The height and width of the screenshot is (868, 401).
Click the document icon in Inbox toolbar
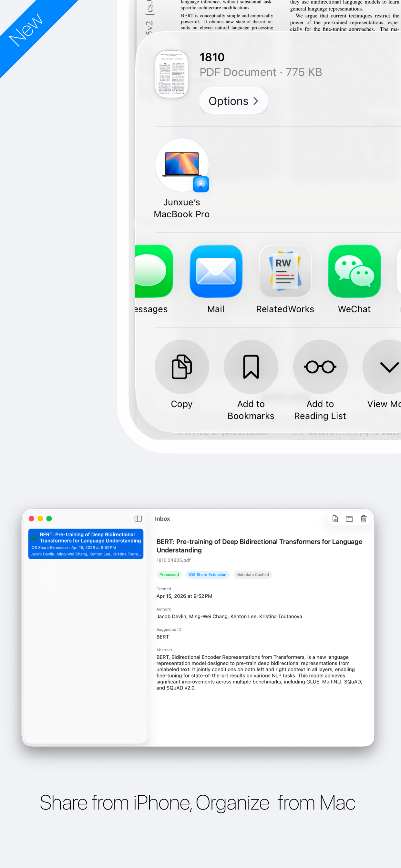335,519
